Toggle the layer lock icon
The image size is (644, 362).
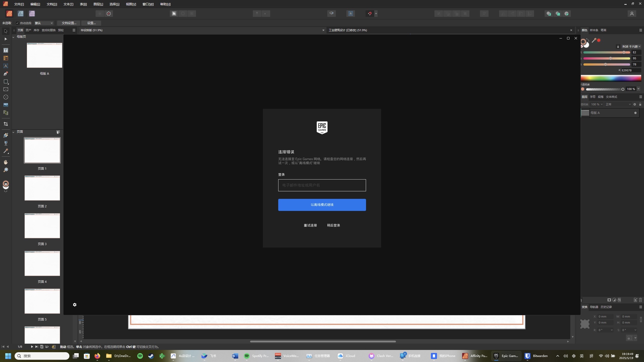click(640, 104)
